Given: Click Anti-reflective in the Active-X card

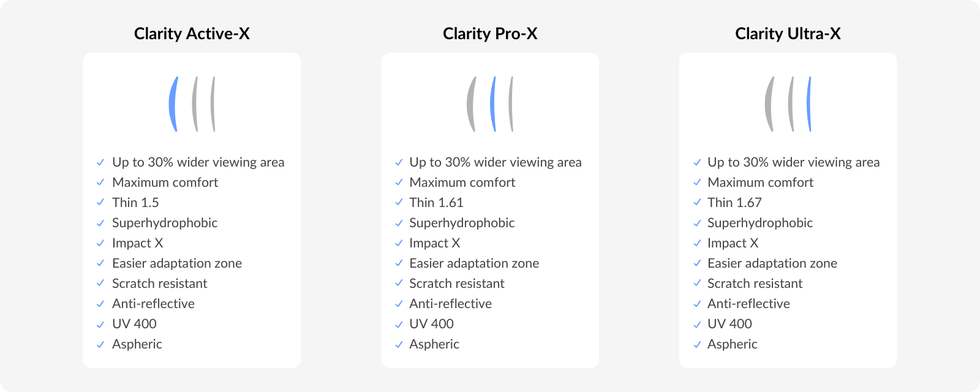Looking at the screenshot, I should [x=153, y=304].
